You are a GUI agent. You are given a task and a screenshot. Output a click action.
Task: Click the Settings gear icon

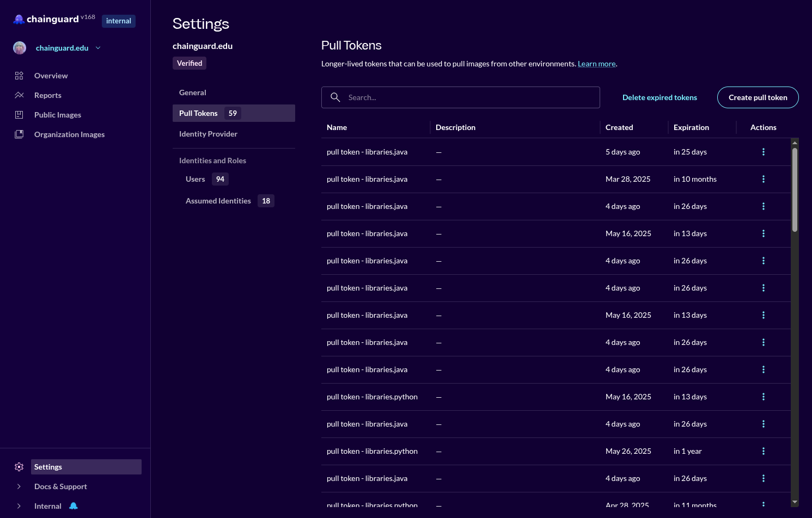pos(19,466)
